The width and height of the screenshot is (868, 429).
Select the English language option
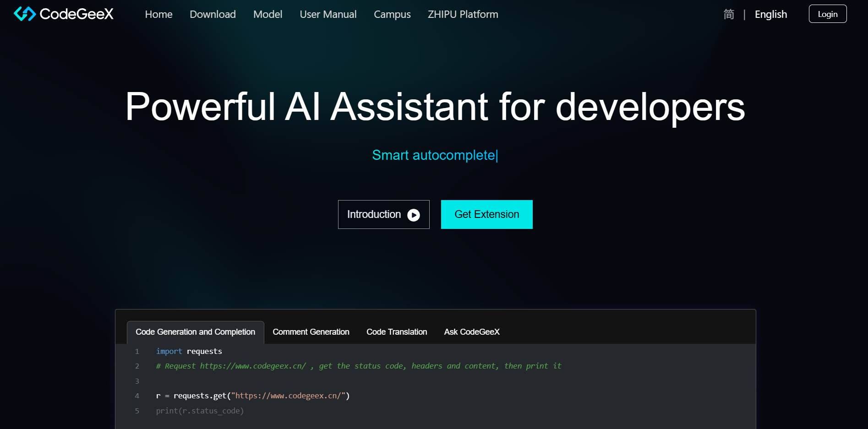click(771, 14)
